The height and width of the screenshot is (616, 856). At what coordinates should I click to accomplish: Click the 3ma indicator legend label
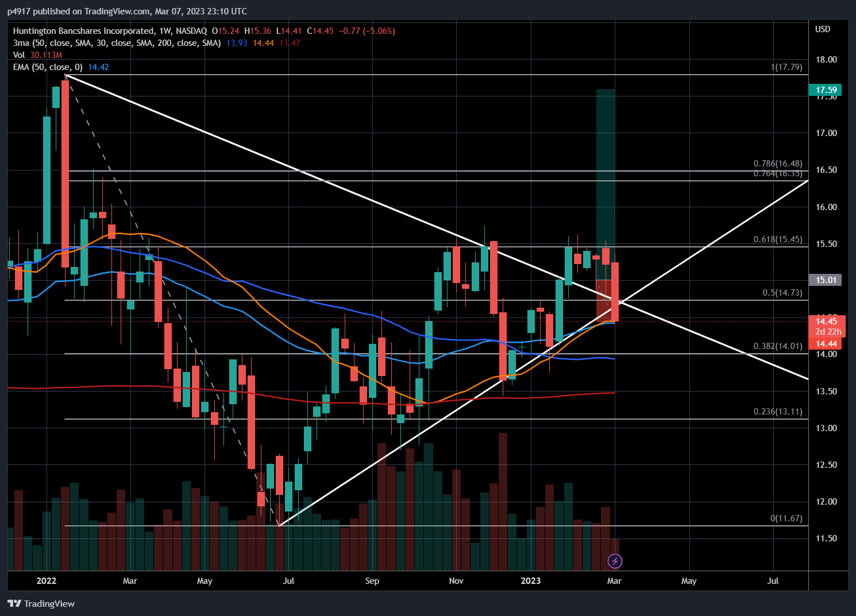[117, 43]
